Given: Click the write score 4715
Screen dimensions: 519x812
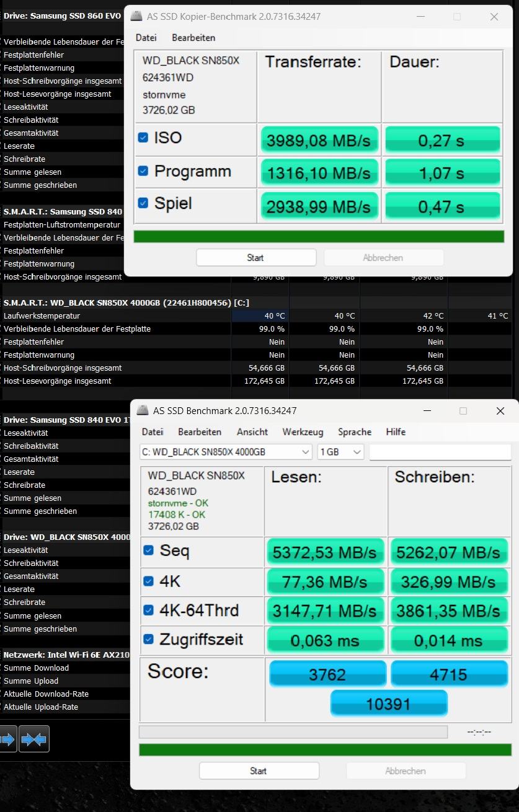Looking at the screenshot, I should click(449, 674).
